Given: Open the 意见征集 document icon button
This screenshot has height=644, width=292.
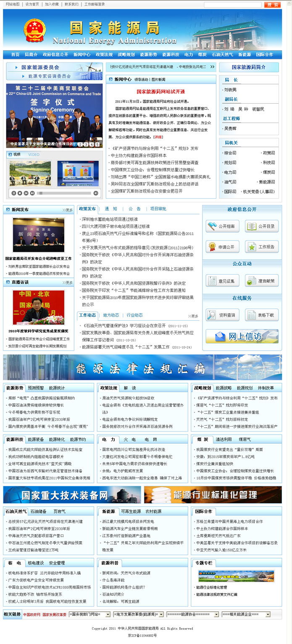Looking at the screenshot, I should (x=222, y=281).
